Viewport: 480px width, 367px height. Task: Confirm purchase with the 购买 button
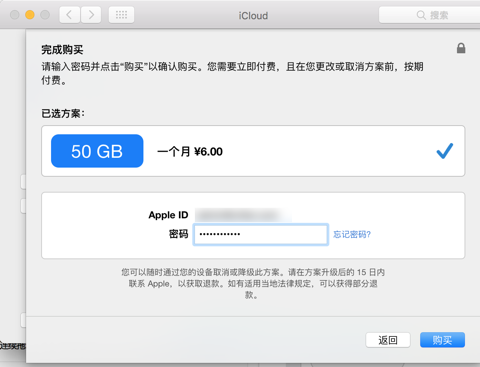click(442, 340)
